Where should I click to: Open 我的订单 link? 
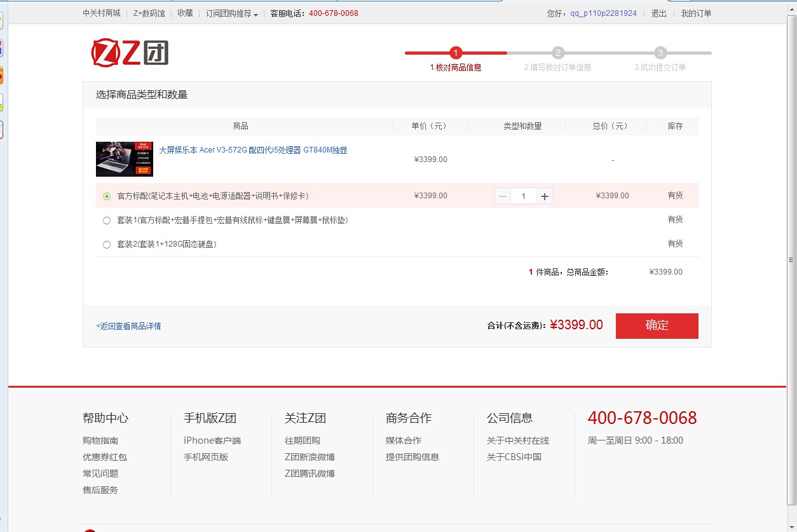pos(697,13)
